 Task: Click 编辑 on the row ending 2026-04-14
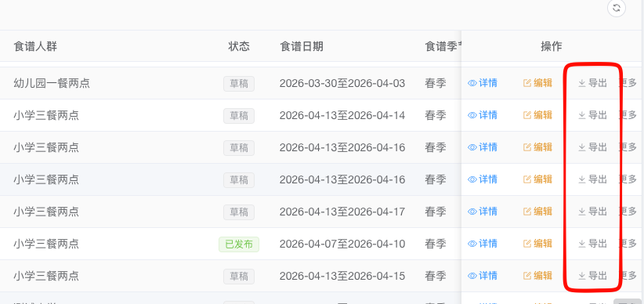[537, 115]
